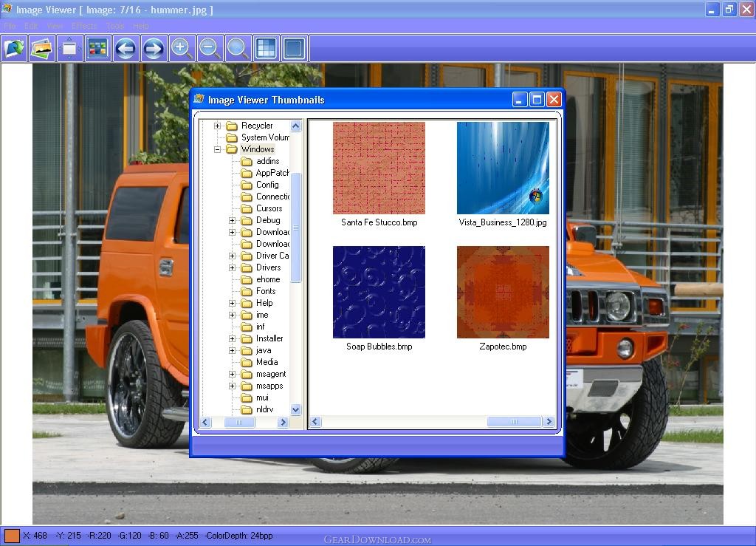Click the orange pixel color swatch in status bar
The height and width of the screenshot is (546, 756).
click(x=12, y=536)
